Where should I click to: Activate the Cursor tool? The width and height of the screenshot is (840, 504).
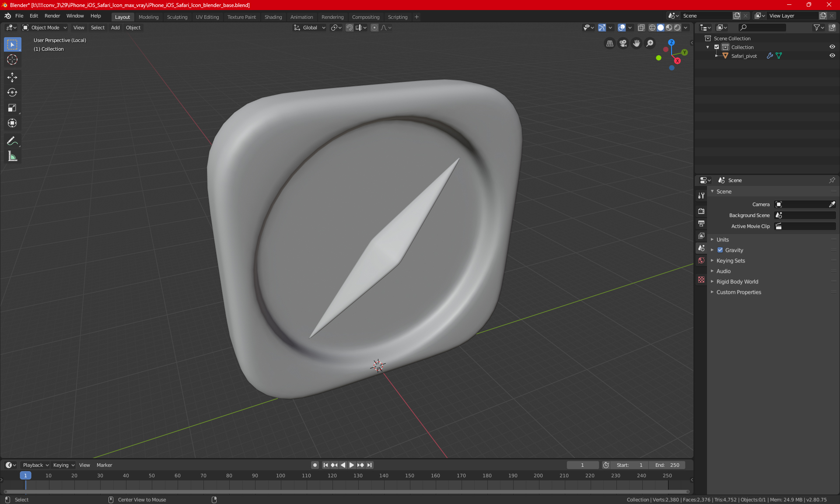(x=12, y=59)
